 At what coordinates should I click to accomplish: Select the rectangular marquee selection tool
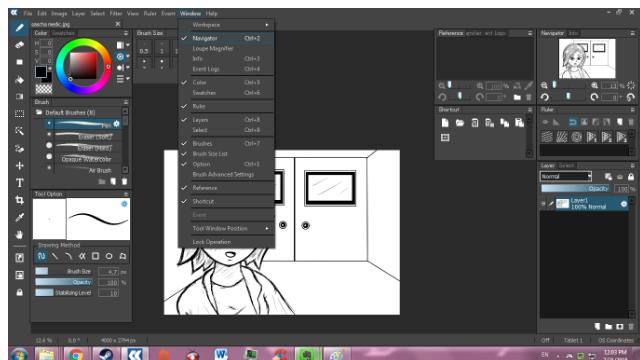[x=19, y=114]
